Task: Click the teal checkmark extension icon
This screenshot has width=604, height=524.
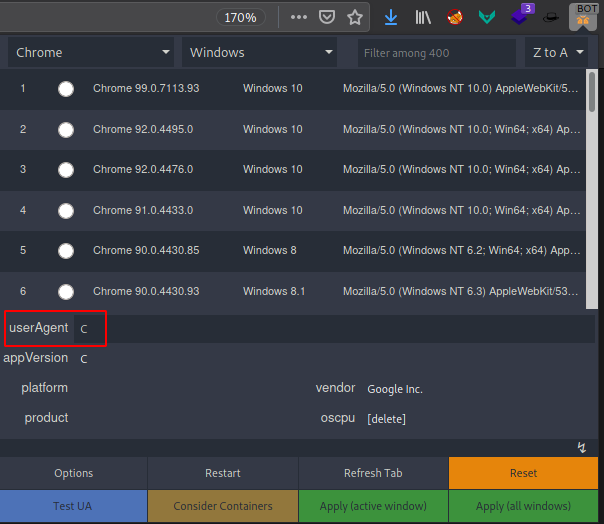Action: click(x=487, y=17)
